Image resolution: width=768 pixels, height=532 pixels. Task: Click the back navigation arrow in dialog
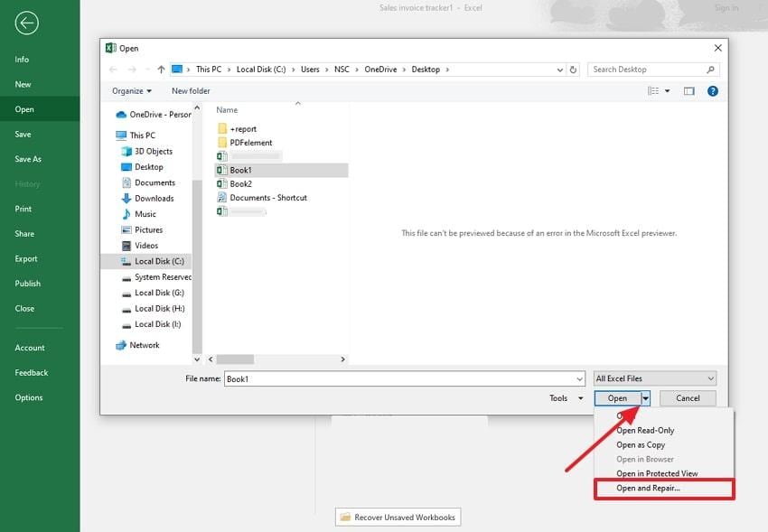point(113,70)
